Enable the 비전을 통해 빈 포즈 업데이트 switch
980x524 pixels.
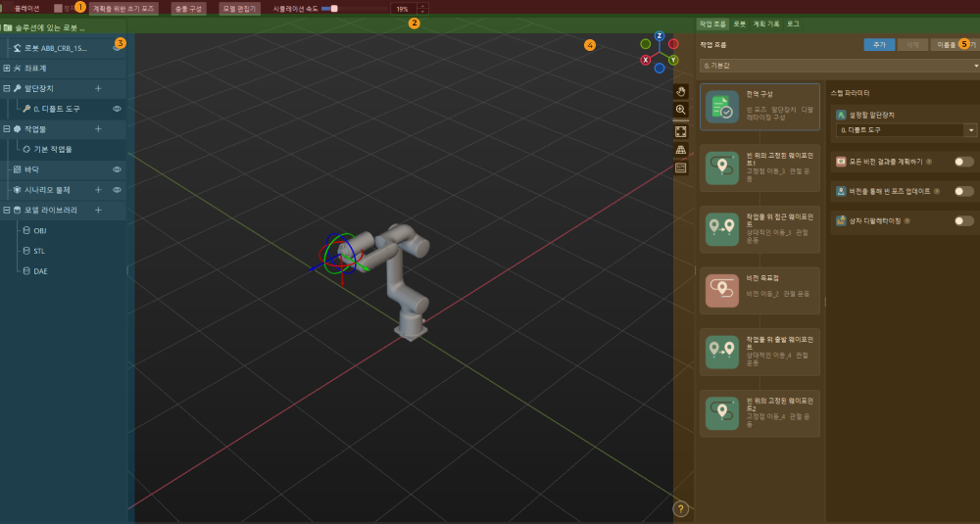pyautogui.click(x=963, y=191)
